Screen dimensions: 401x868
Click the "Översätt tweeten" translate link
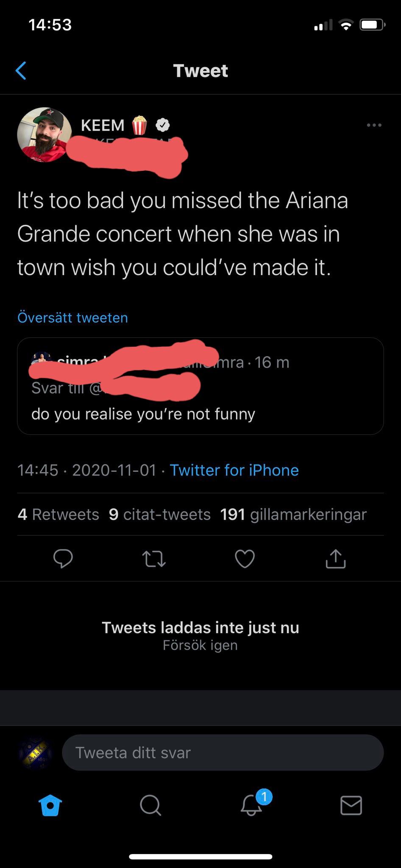(72, 317)
